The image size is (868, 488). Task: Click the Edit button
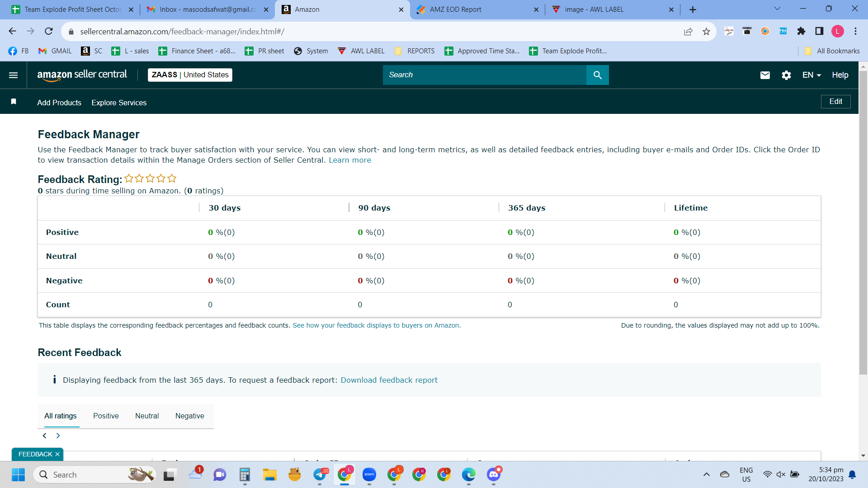[x=835, y=102]
